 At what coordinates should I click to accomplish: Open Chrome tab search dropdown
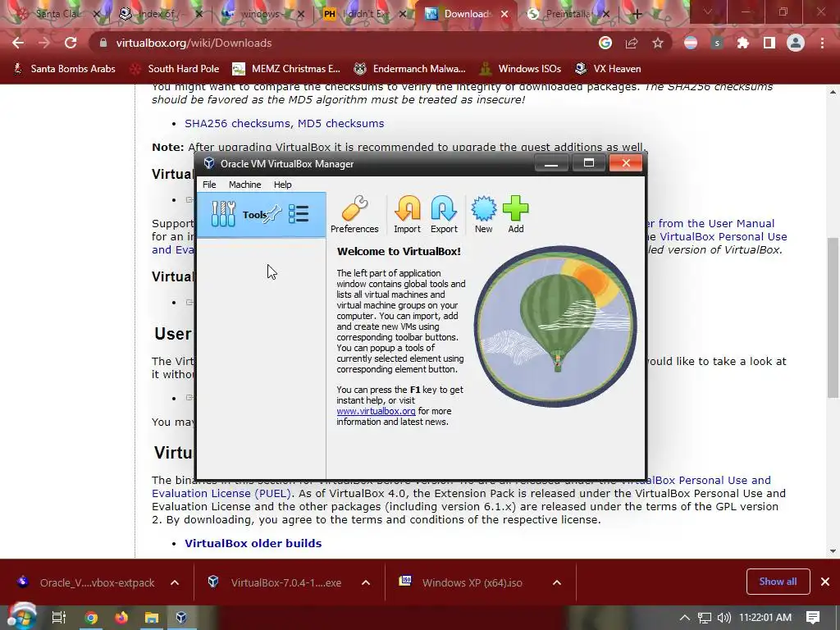pyautogui.click(x=707, y=11)
